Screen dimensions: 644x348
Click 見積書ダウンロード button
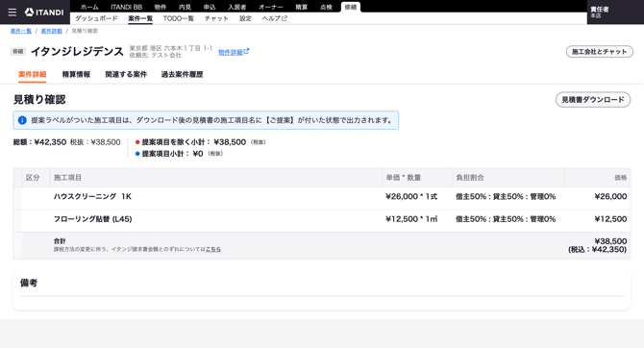593,100
